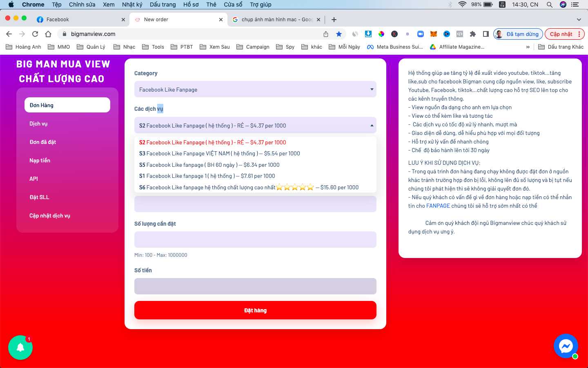Open the Messenger chat bubble
588x368 pixels.
click(566, 346)
